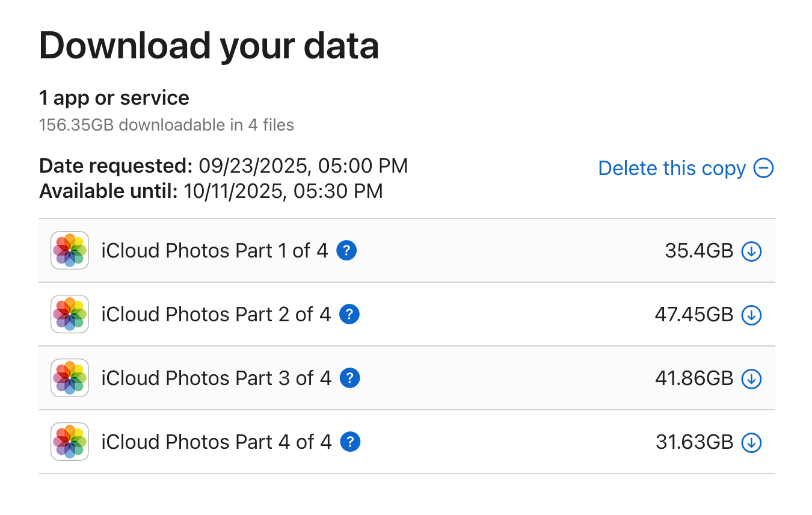This screenshot has height=515, width=812.
Task: Click the blue question mark next to Part 3
Action: 349,378
